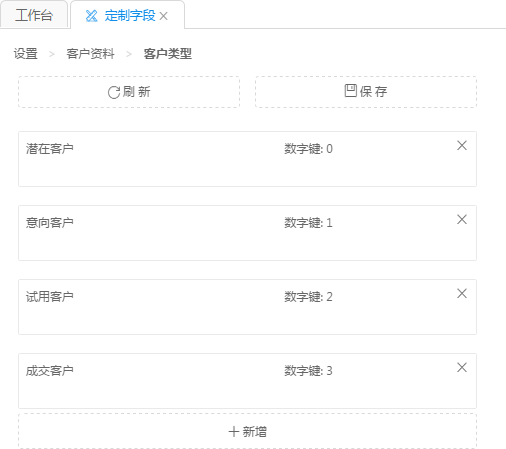Viewport: 506px width, 449px height.
Task: Go to 设置 in the breadcrumb
Action: click(x=26, y=54)
